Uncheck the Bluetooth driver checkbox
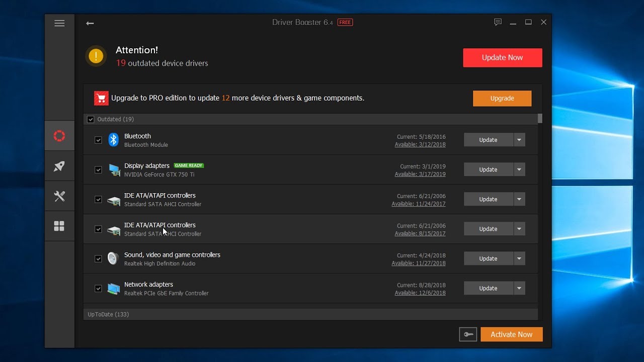The width and height of the screenshot is (644, 362). pos(98,140)
